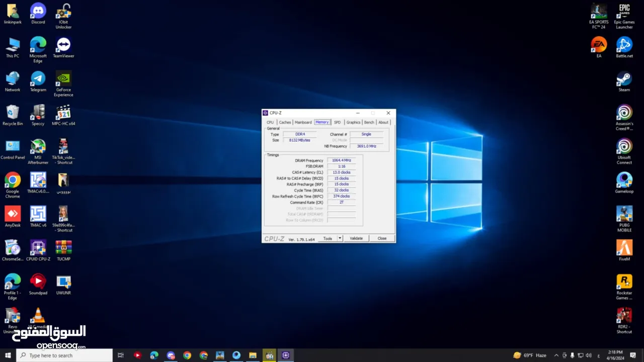Open the Steam desktop icon
Viewport: 644px width, 362px height.
624,81
